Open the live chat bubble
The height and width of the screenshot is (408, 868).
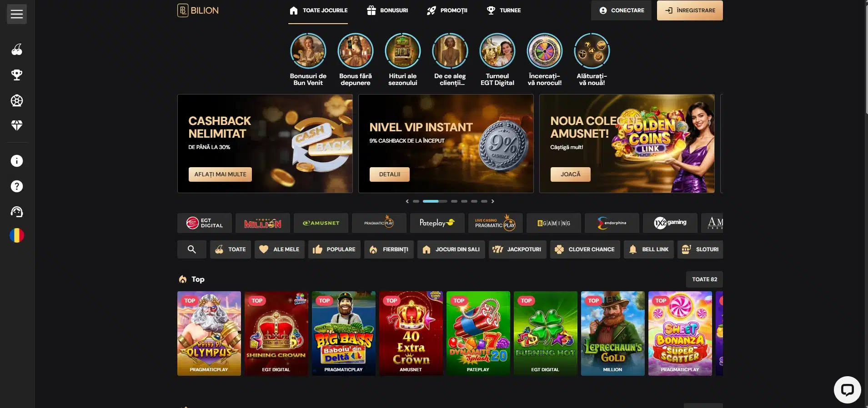tap(847, 390)
